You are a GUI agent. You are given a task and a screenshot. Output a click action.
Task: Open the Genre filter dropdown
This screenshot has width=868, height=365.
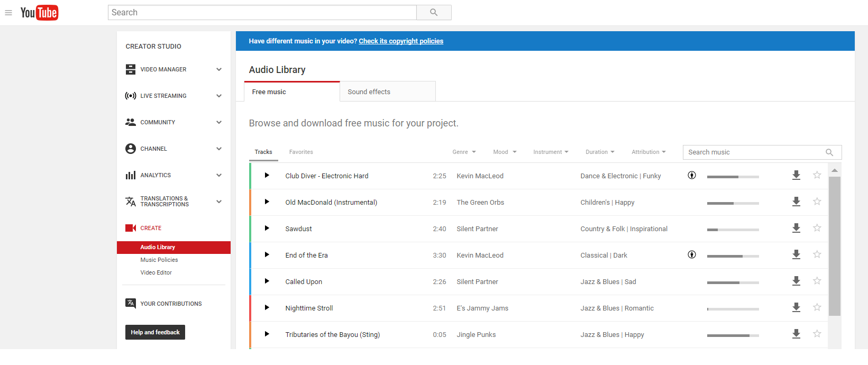tap(464, 152)
